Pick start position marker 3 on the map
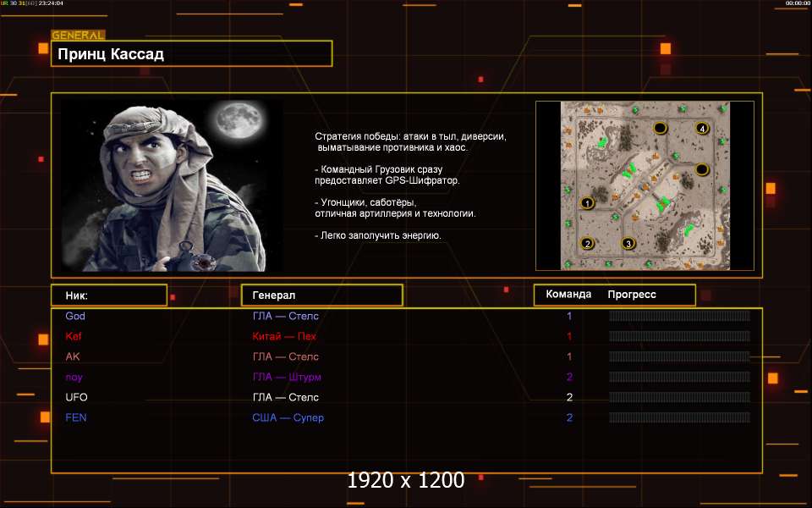Viewport: 812px width, 508px height. [628, 244]
